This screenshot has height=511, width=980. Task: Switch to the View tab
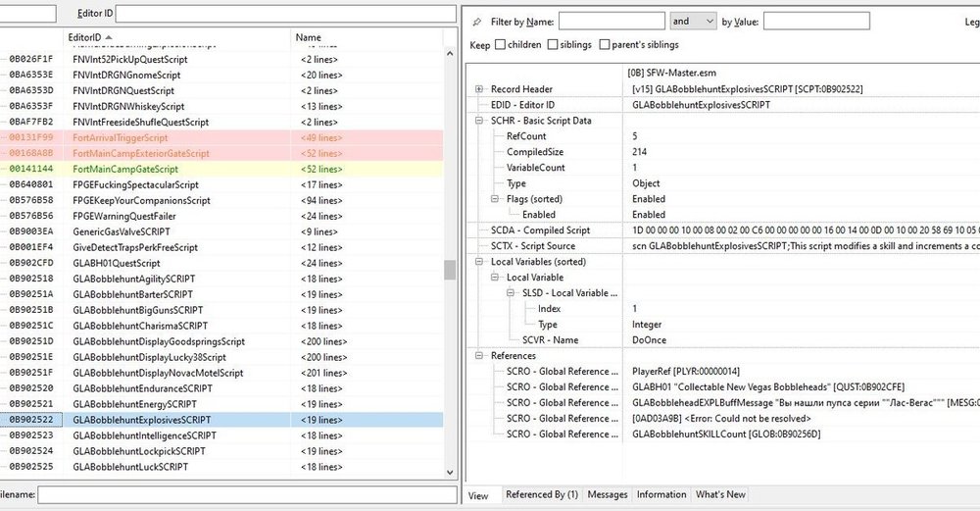tap(479, 495)
